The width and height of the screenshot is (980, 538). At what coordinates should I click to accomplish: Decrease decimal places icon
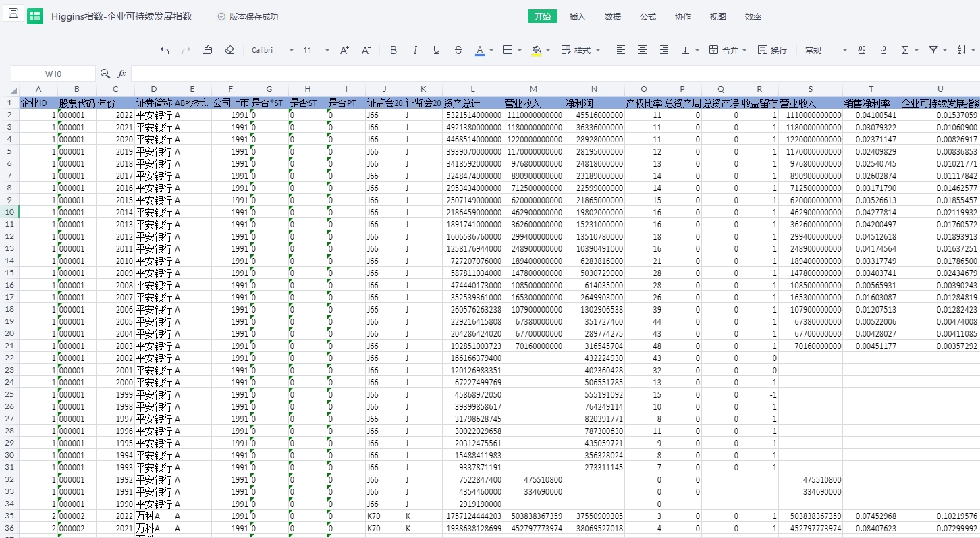point(883,50)
